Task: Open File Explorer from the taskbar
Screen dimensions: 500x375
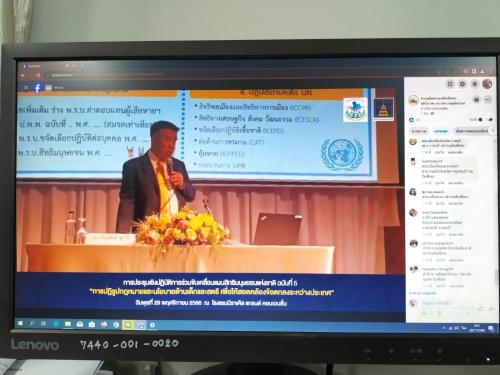Action: (68, 324)
